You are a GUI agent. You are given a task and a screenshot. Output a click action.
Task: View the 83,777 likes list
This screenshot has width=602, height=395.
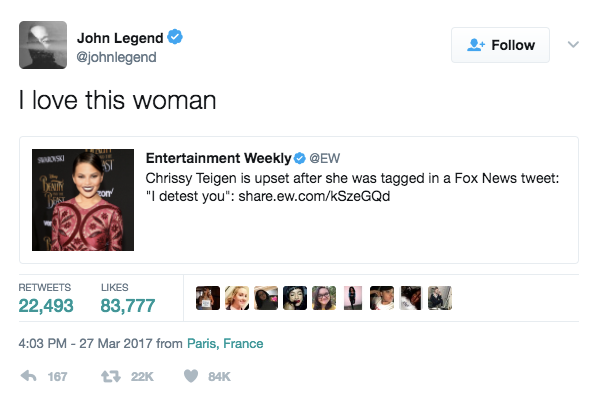click(x=128, y=306)
